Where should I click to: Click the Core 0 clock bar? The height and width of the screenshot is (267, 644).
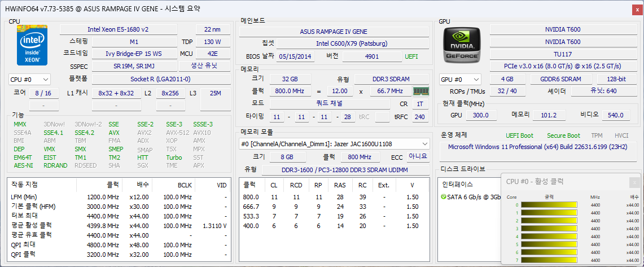click(549, 204)
